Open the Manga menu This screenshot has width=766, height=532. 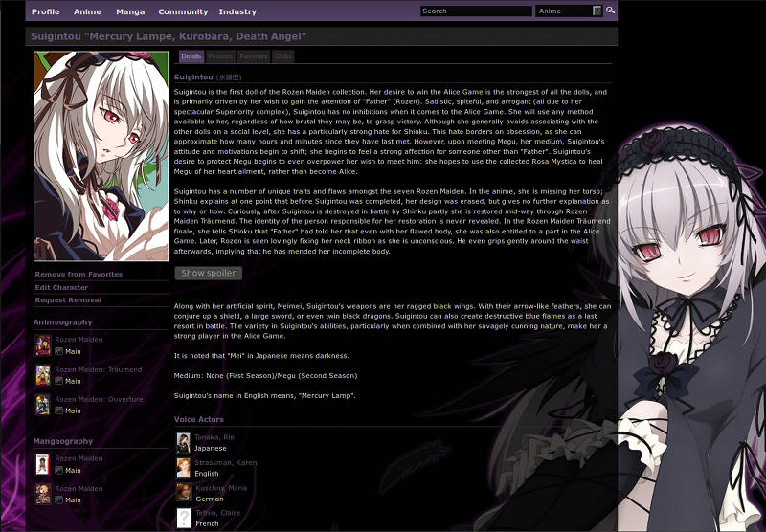pyautogui.click(x=130, y=11)
